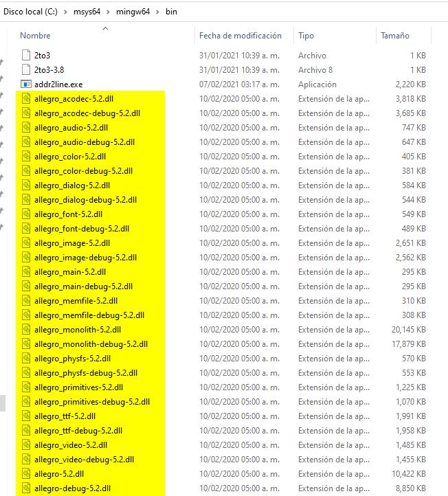Go to Disco local (C:) in breadcrumb
The height and width of the screenshot is (496, 448).
point(30,12)
